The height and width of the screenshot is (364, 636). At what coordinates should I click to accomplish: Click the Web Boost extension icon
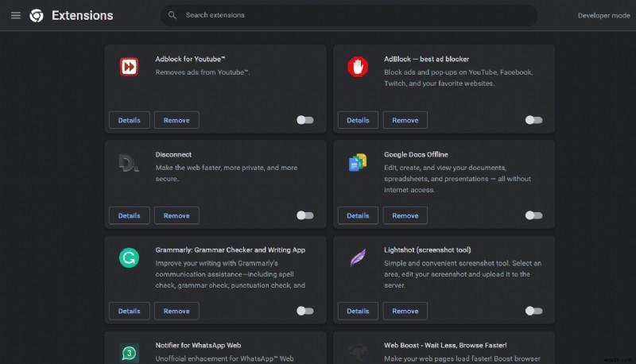click(x=358, y=353)
